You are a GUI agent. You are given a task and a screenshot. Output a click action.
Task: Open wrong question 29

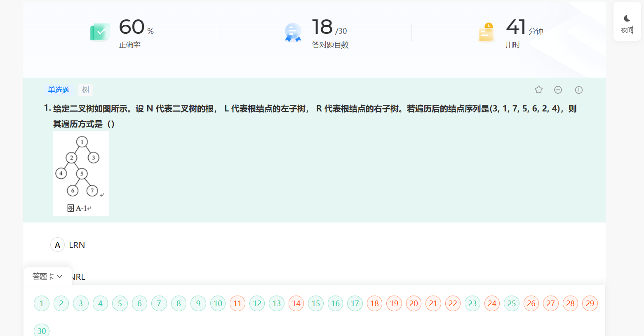coord(590,303)
